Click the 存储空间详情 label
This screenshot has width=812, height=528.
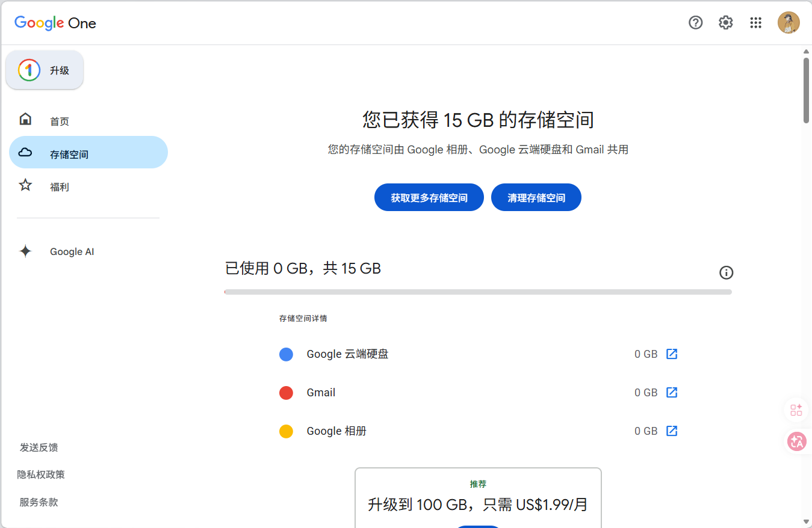303,318
